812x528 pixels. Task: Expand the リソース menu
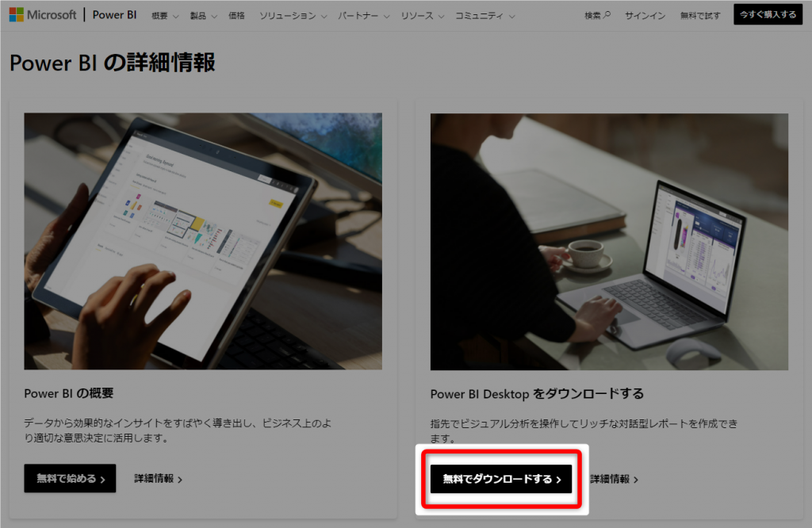click(422, 16)
